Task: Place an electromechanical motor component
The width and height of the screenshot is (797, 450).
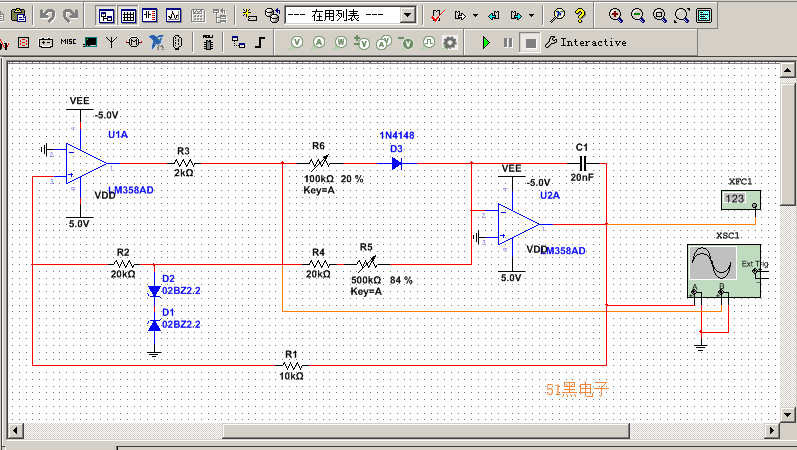Action: click(x=134, y=43)
